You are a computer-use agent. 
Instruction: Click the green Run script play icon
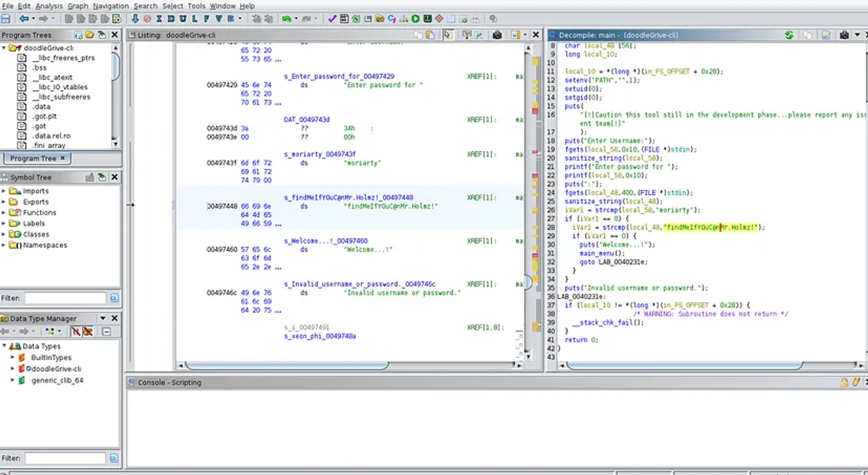416,19
